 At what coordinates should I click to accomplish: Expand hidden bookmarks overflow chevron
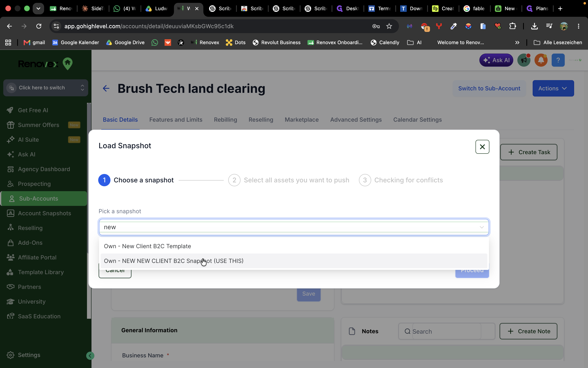point(517,42)
